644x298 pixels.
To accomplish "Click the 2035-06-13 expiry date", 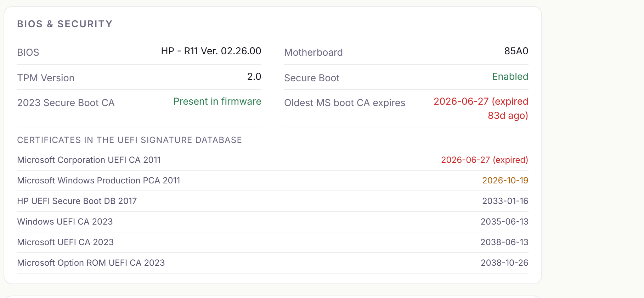I will (504, 222).
